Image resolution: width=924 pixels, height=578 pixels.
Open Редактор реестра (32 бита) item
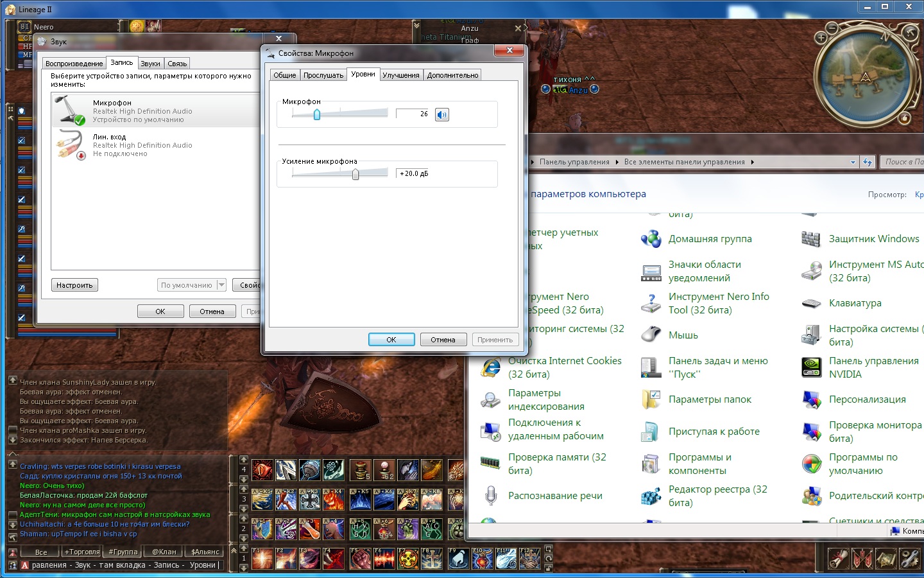(705, 496)
